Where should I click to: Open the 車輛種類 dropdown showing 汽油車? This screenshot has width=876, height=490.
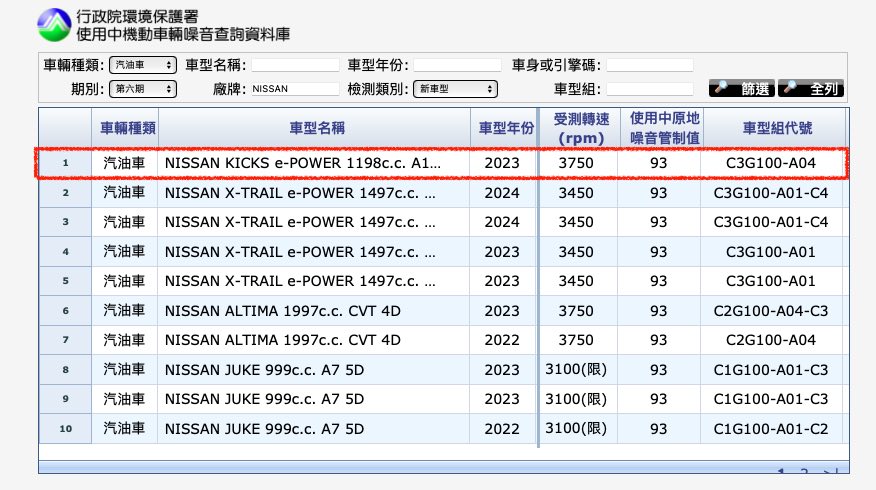[143, 65]
